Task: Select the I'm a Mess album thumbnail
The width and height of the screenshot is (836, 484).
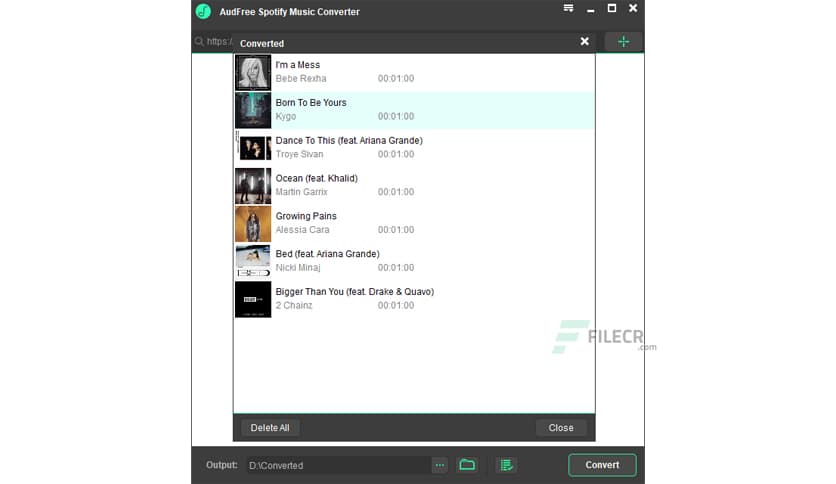Action: click(x=253, y=72)
